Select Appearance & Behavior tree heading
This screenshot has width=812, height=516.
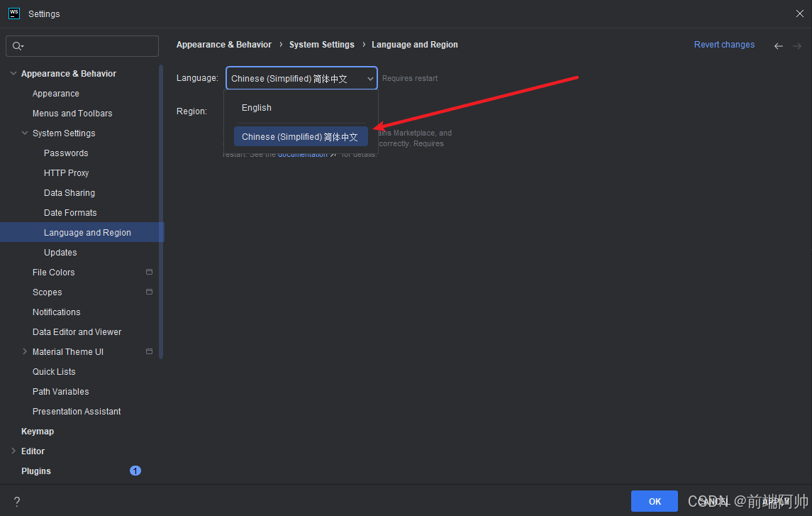coord(68,74)
